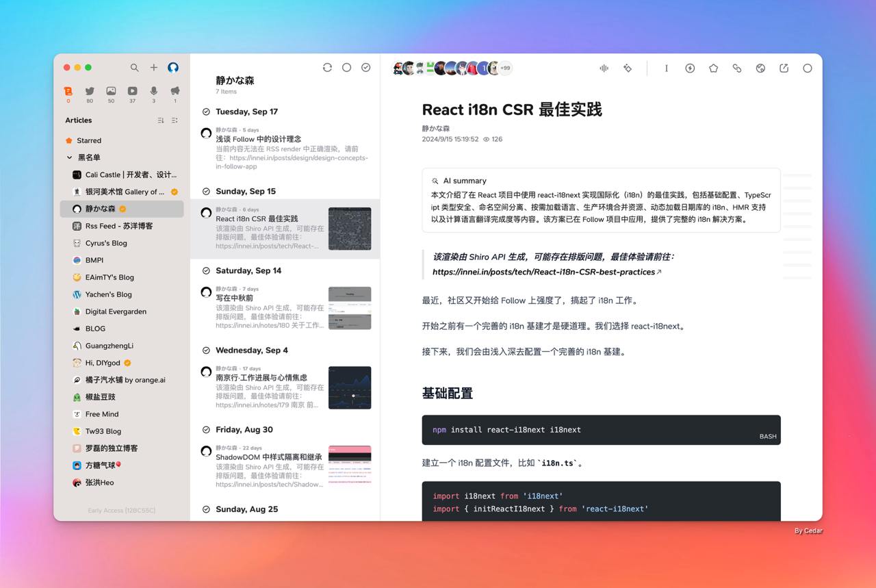Click the 写在中秋前 entry thumbnail
The height and width of the screenshot is (588, 876).
coord(350,308)
